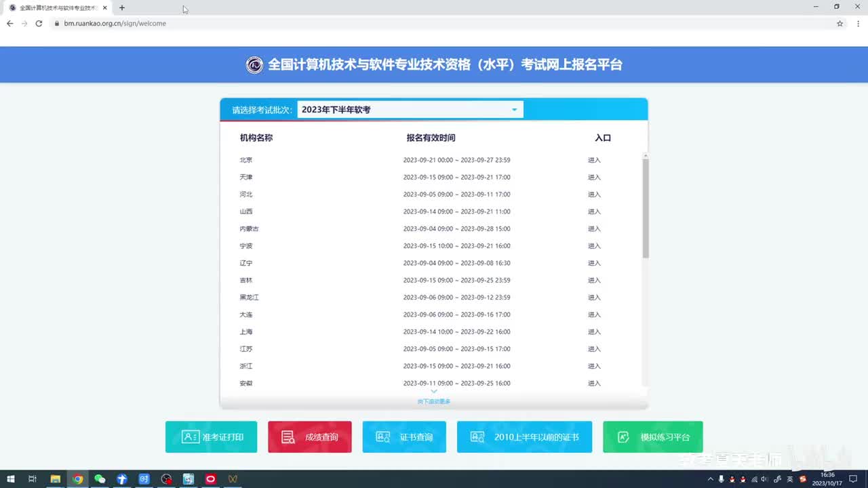The image size is (868, 488).
Task: Click the 英 input language indicator
Action: 790,479
